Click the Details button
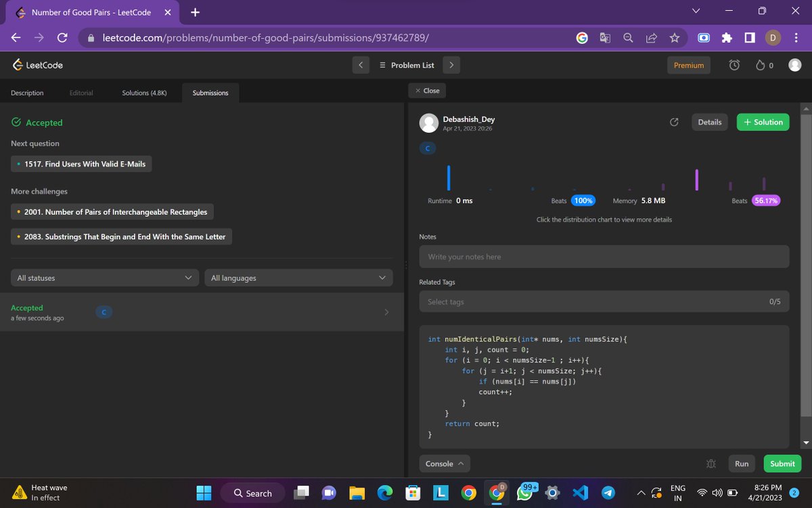The height and width of the screenshot is (508, 812). coord(710,122)
